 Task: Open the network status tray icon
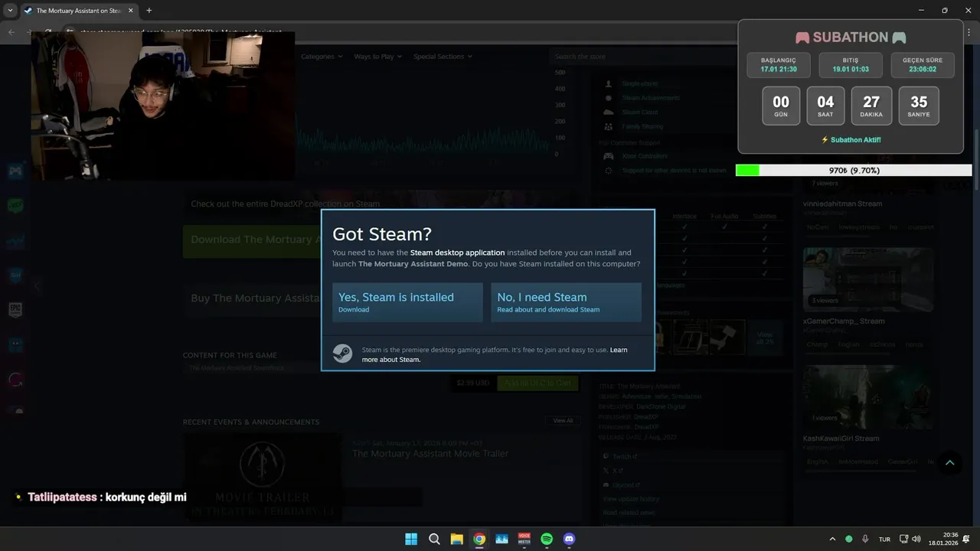903,539
